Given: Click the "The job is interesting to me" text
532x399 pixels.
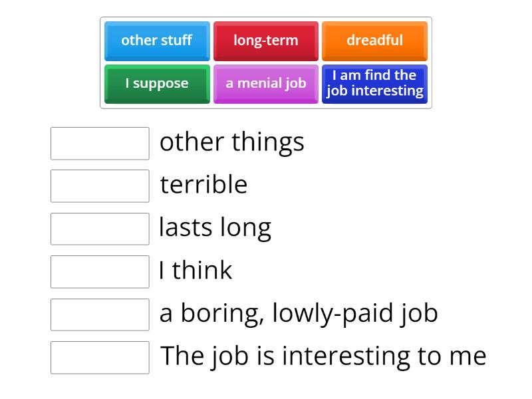Looking at the screenshot, I should [323, 355].
